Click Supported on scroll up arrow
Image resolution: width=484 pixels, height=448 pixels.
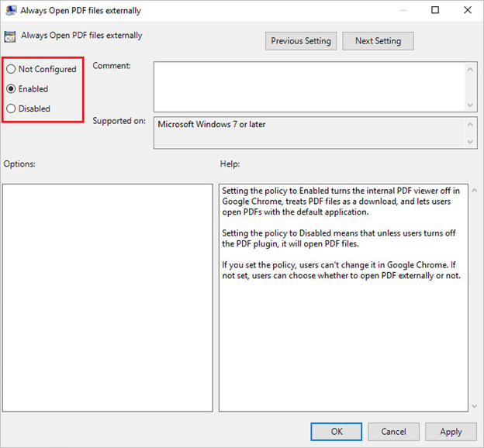[470, 125]
